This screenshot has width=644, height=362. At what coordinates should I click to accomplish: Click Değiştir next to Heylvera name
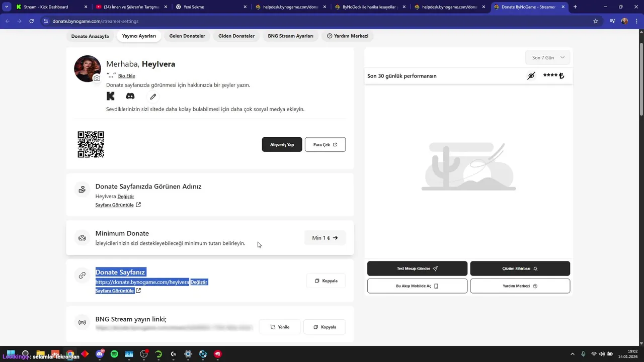tap(126, 197)
